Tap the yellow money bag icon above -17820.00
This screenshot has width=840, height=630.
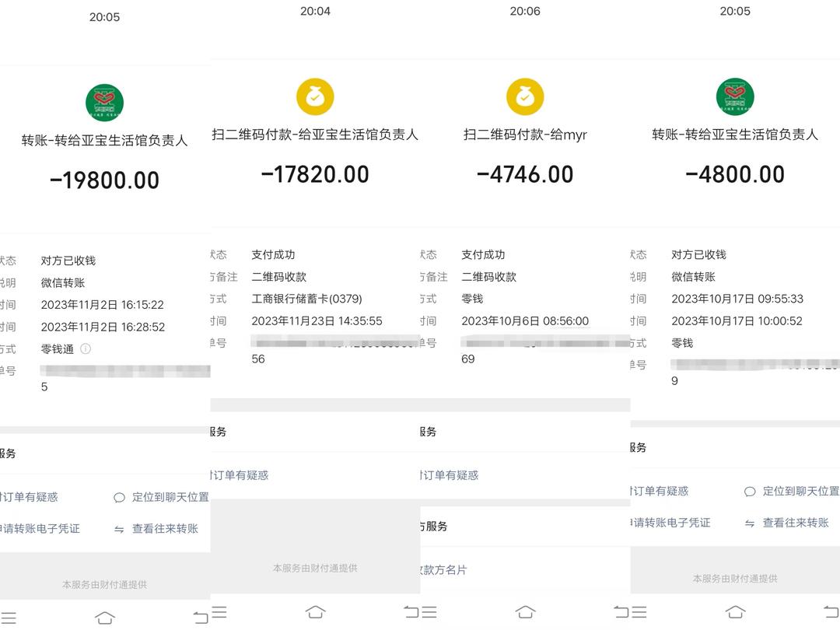pyautogui.click(x=315, y=97)
